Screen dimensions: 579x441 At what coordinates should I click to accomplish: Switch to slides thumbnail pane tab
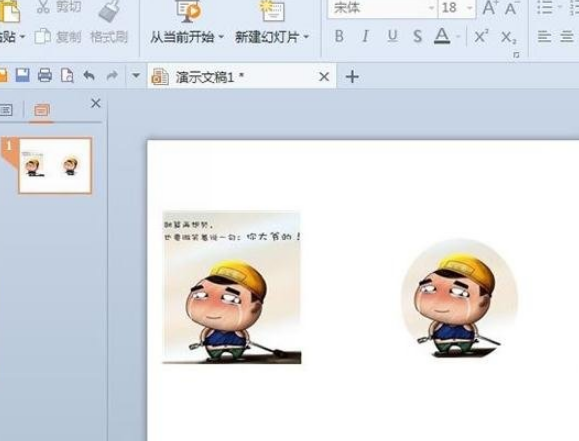tap(42, 110)
